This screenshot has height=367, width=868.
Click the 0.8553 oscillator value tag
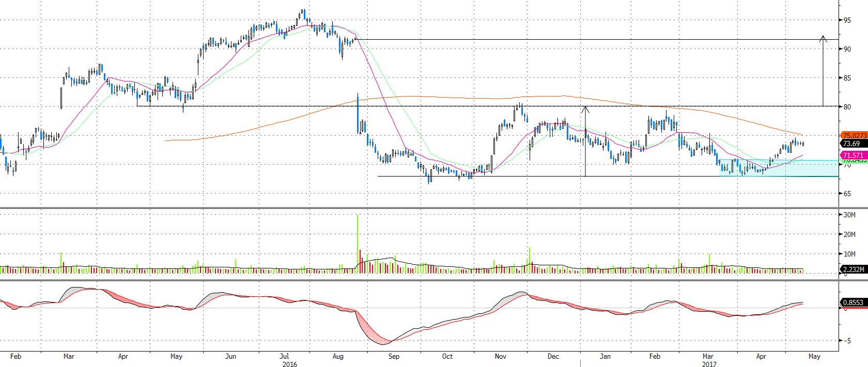854,302
